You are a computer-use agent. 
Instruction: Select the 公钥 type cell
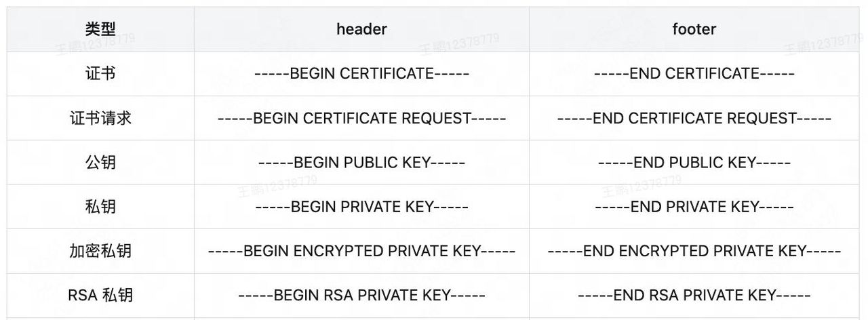tap(100, 162)
